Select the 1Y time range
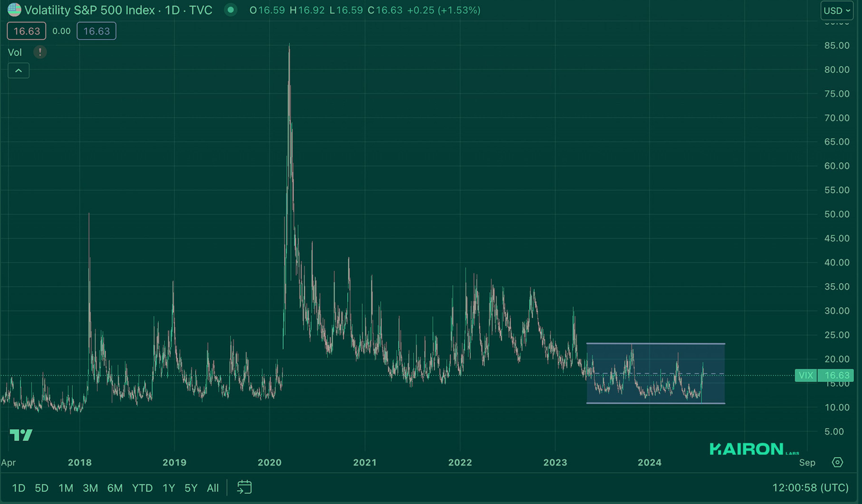The image size is (862, 504). pos(169,488)
